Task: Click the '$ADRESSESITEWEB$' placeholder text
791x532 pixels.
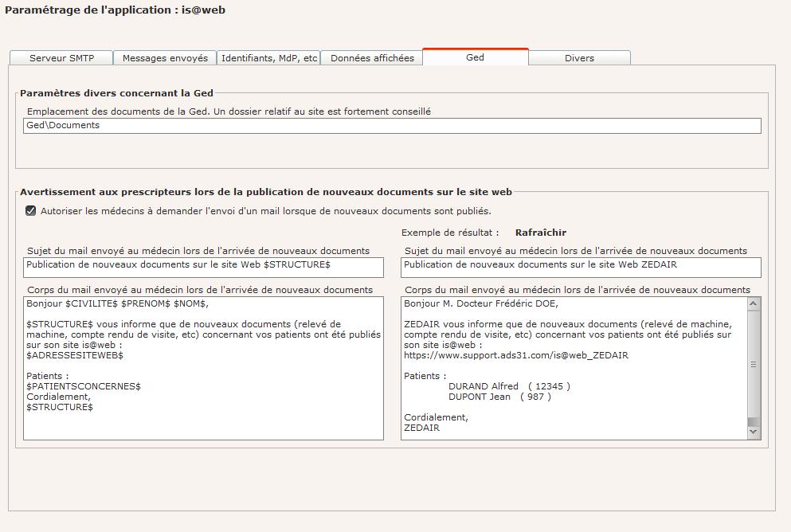Action: click(75, 355)
